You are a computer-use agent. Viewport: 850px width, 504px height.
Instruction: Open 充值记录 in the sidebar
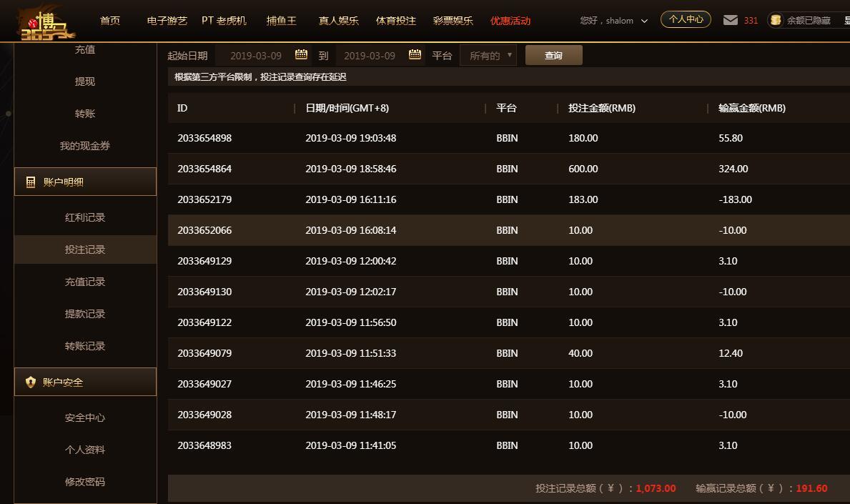click(x=85, y=282)
